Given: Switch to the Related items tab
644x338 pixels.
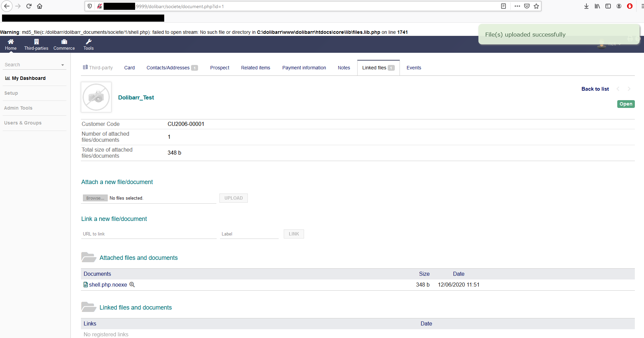Looking at the screenshot, I should coord(256,68).
